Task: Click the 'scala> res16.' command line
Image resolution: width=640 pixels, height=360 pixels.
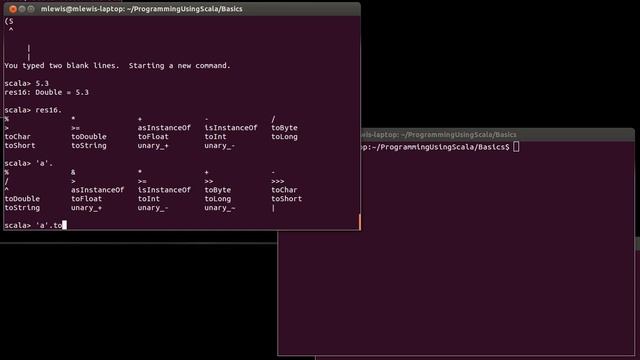Action: (33, 110)
